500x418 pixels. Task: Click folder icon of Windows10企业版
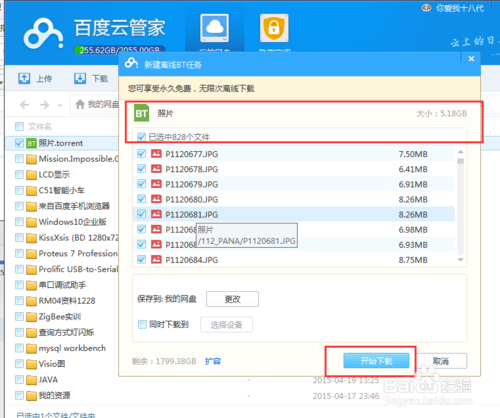(31, 222)
